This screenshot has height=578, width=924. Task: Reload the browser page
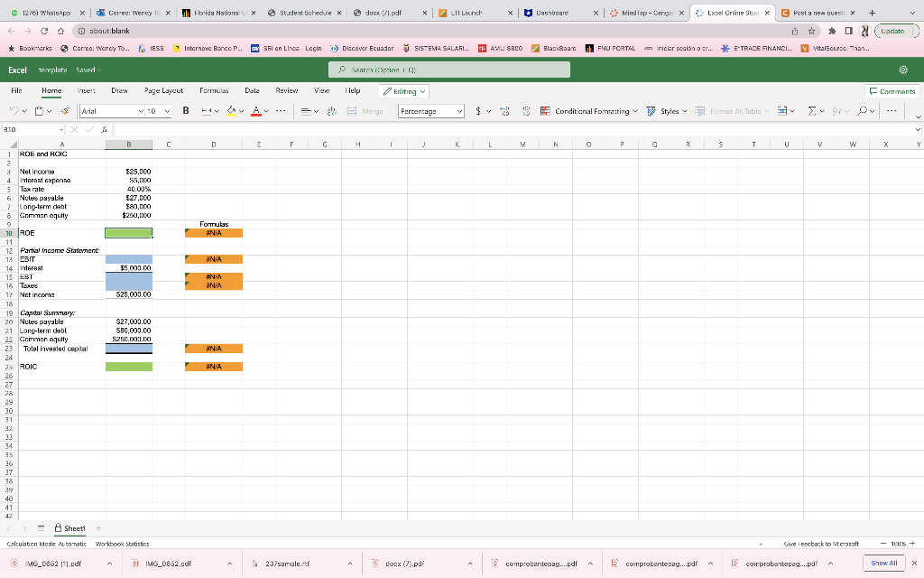click(44, 31)
